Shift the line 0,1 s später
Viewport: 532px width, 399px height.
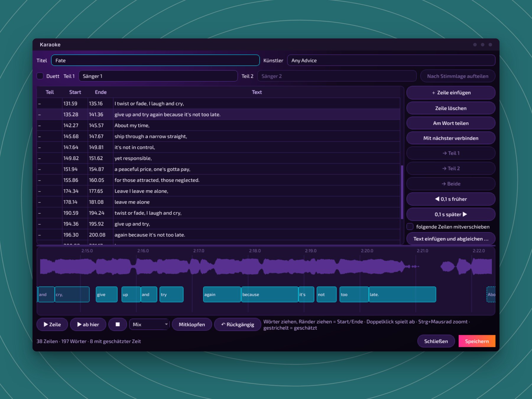451,214
